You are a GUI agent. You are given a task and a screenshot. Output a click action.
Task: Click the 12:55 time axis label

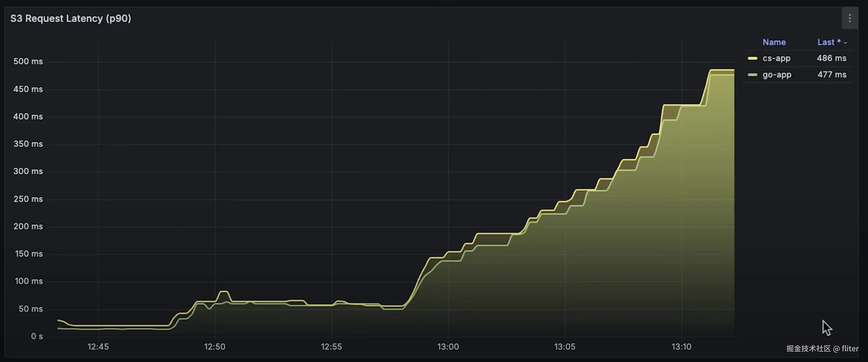coord(331,347)
